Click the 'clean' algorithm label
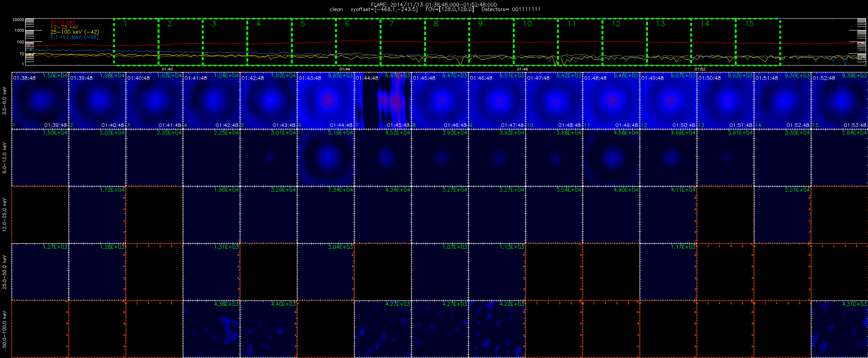Viewport: 868px width, 358px height. coord(336,10)
